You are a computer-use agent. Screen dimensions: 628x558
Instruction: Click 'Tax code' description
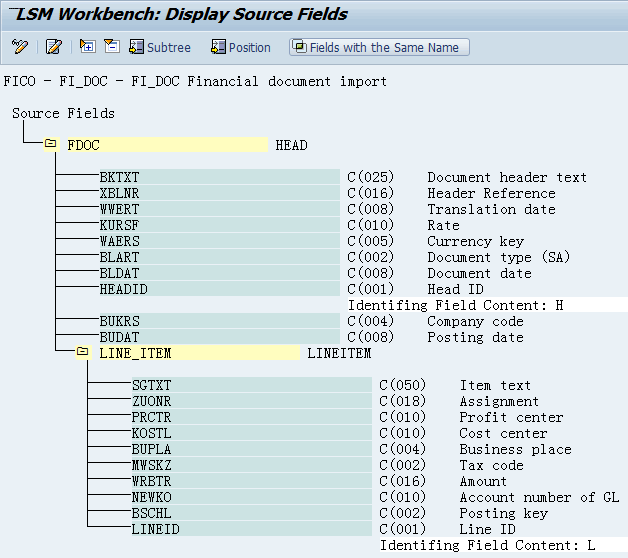pyautogui.click(x=491, y=465)
